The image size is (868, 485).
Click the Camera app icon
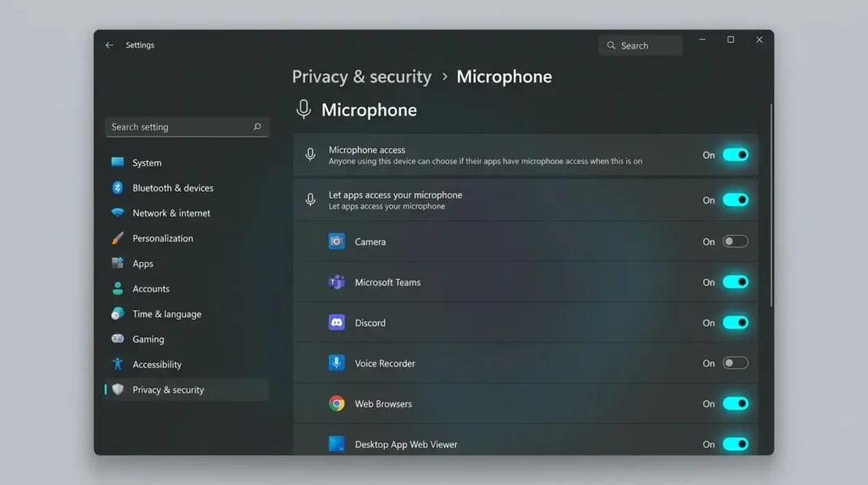point(337,242)
